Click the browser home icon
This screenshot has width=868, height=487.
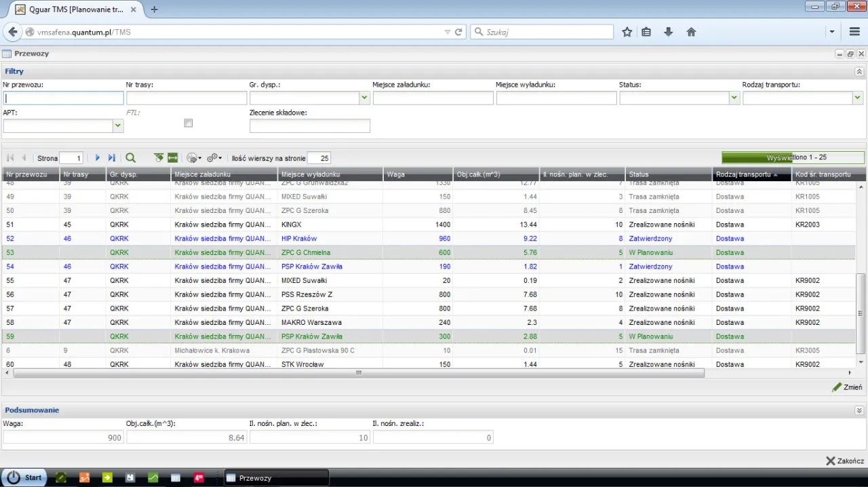click(x=691, y=32)
